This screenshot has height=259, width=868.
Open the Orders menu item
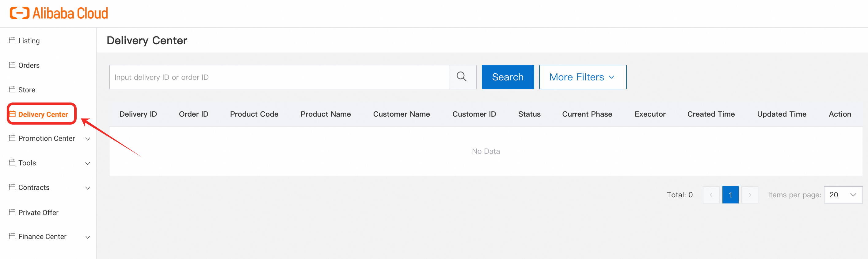pyautogui.click(x=29, y=65)
